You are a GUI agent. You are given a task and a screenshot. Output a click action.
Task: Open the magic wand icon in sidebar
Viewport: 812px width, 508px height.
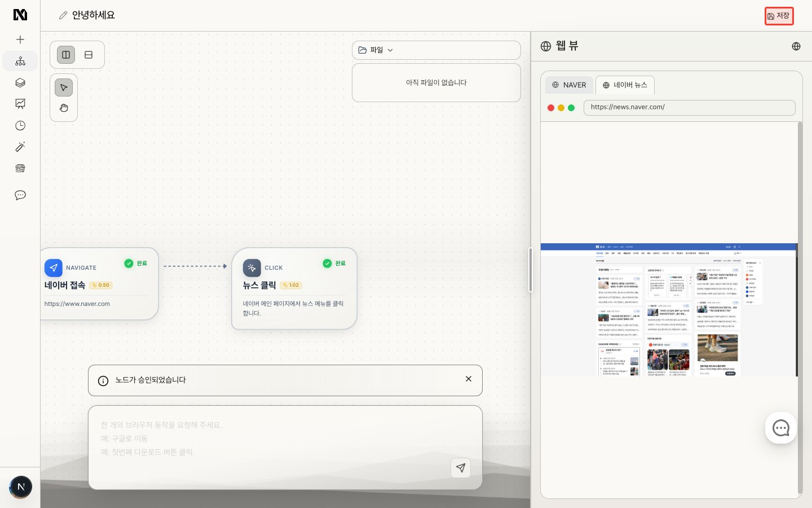(x=20, y=147)
